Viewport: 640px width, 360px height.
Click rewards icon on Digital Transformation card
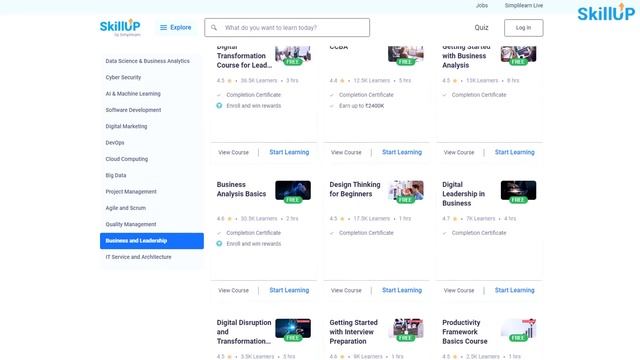click(219, 106)
